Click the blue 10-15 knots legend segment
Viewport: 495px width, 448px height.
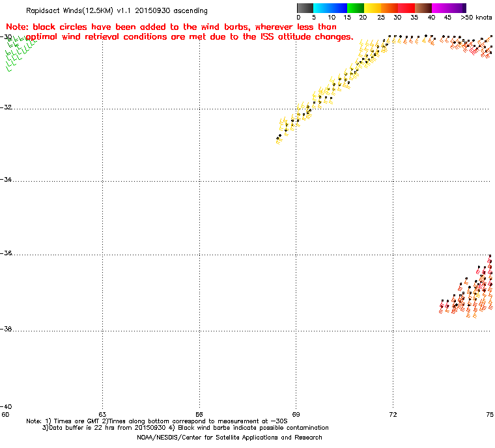coord(339,8)
